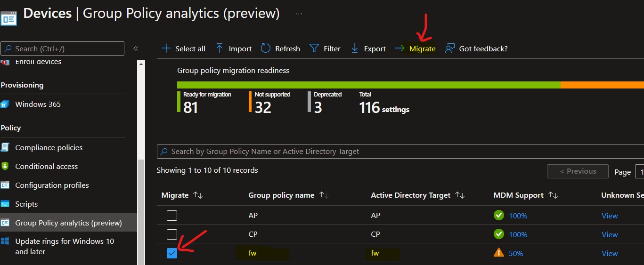Click the Windows 365 cloud icon
The image size is (644, 265).
[x=5, y=104]
